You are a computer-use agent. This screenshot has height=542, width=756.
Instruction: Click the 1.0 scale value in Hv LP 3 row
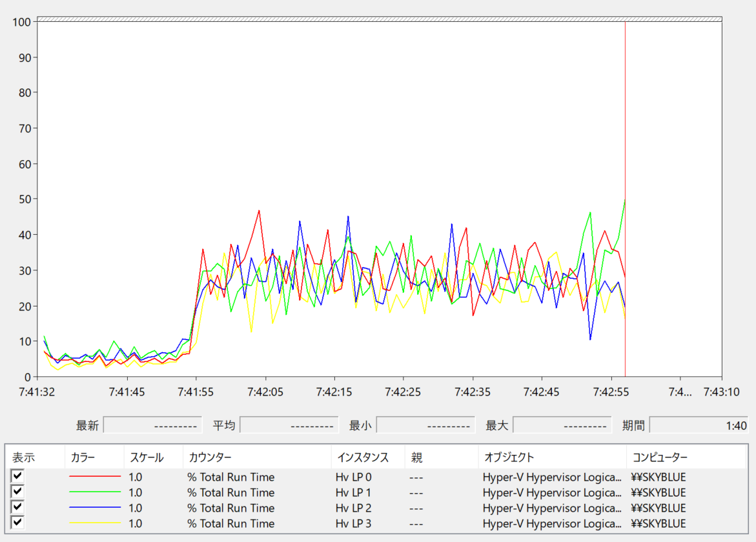pyautogui.click(x=135, y=523)
